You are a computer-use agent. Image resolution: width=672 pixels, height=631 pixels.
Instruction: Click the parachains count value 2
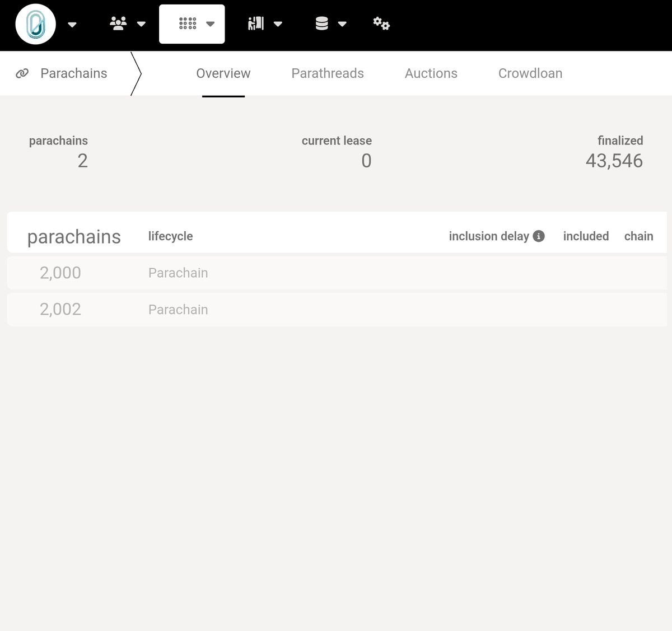[x=82, y=161]
